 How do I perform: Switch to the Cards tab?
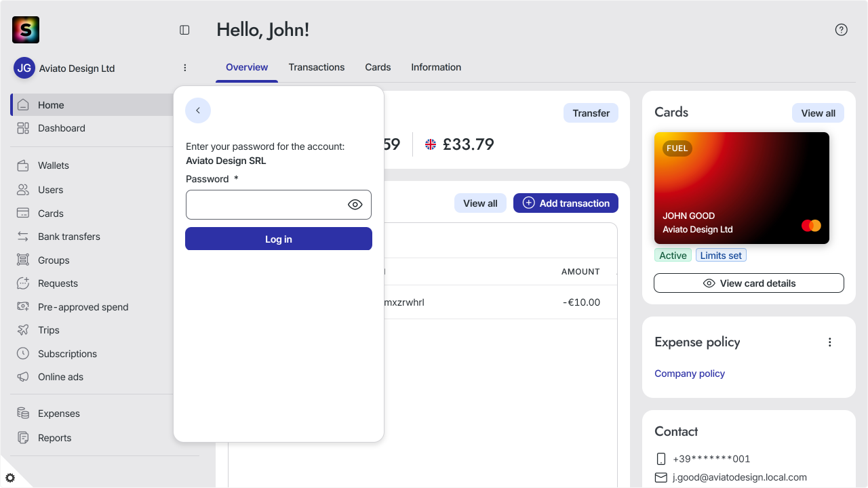(x=378, y=67)
